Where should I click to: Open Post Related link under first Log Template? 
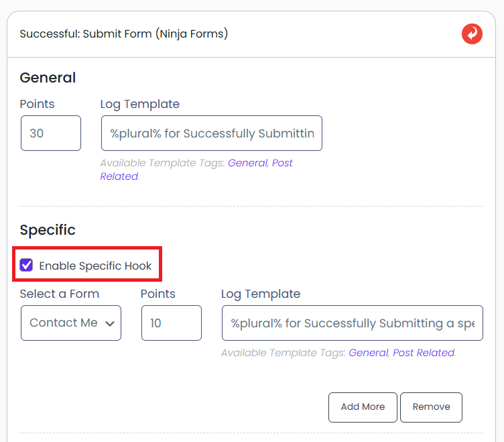point(282,163)
